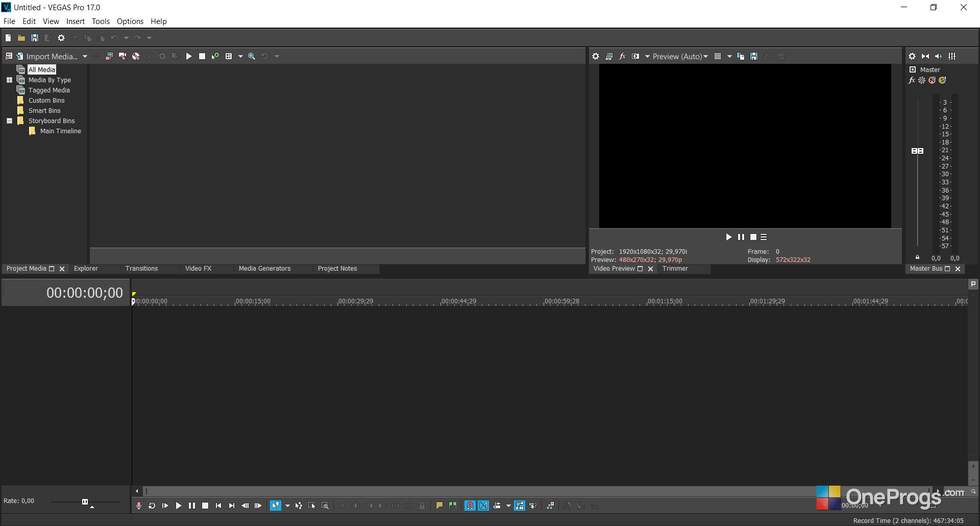Open the Master Bus audio properties gear

pos(912,56)
